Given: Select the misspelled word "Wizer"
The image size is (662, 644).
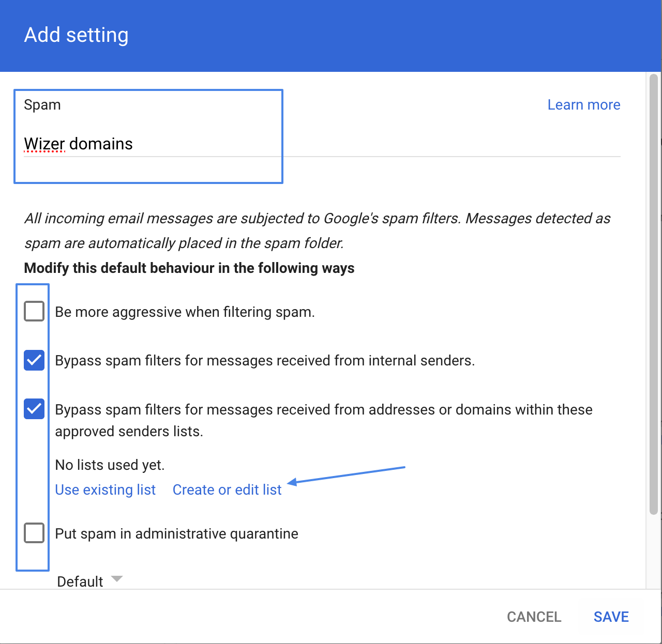Looking at the screenshot, I should (x=44, y=144).
